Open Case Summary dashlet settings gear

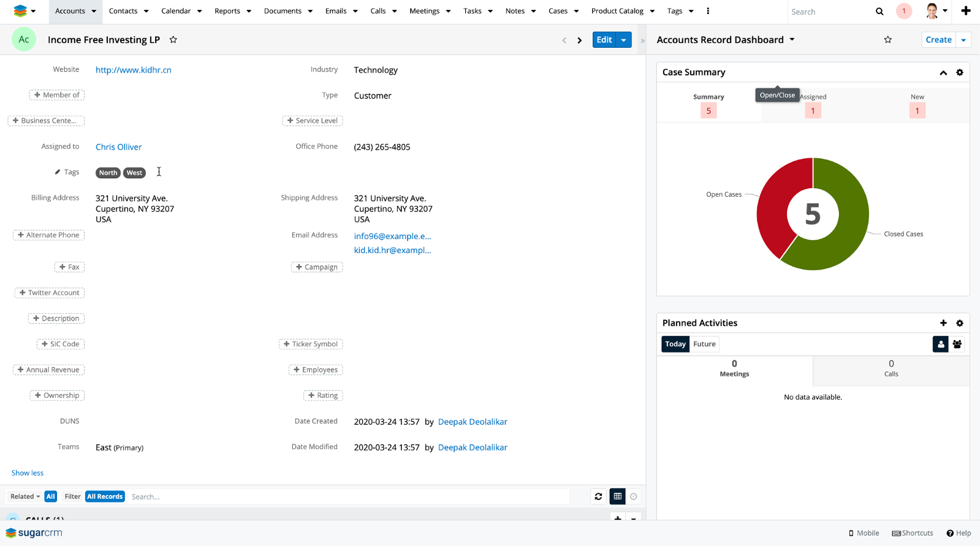pos(960,72)
